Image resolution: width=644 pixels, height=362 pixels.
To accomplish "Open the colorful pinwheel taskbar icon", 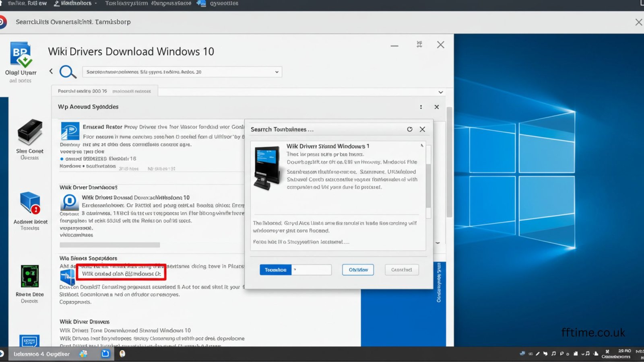I will point(83,354).
